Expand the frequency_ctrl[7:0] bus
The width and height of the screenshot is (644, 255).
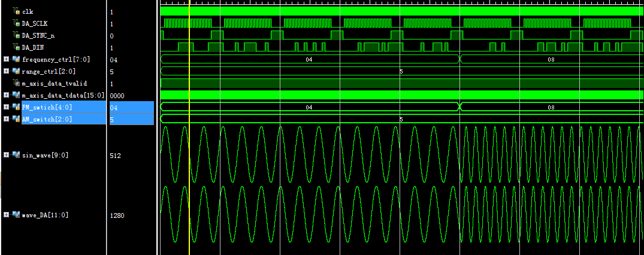(6, 59)
